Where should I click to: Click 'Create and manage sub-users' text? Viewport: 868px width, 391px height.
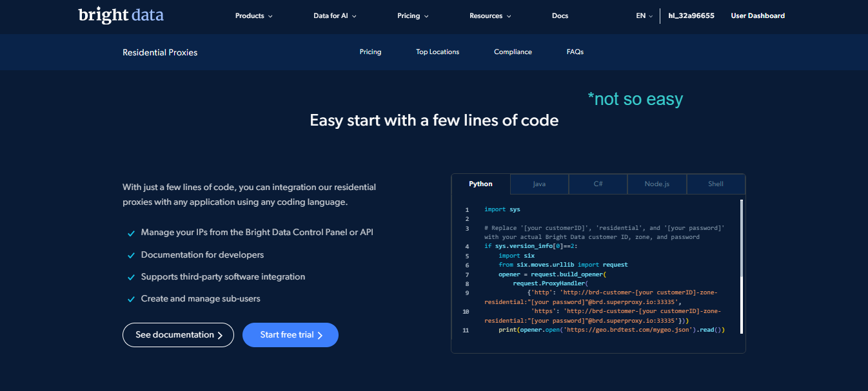(x=201, y=299)
